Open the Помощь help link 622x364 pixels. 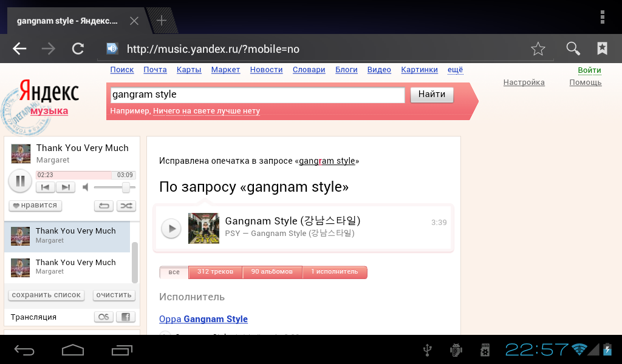tap(586, 83)
